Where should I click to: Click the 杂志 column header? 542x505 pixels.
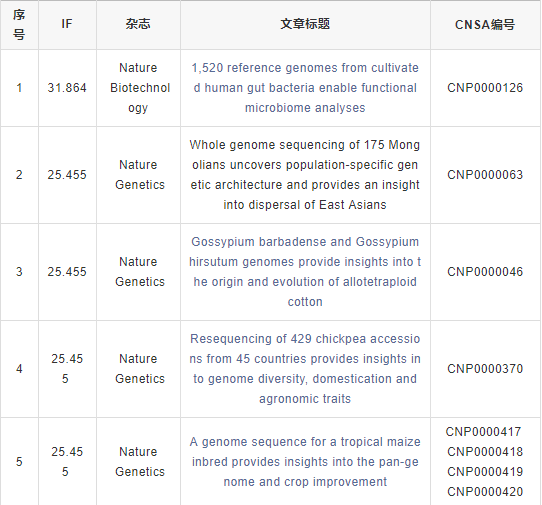[138, 24]
